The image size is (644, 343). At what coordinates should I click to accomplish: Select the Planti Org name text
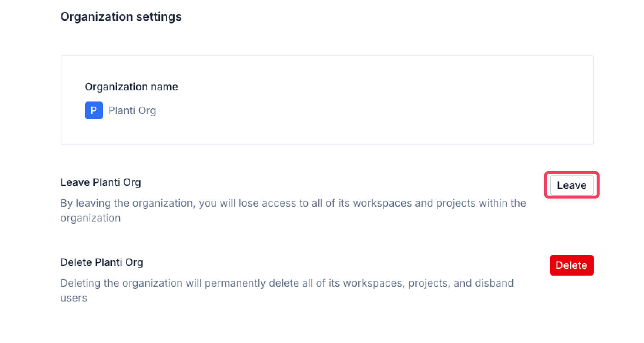coord(132,110)
